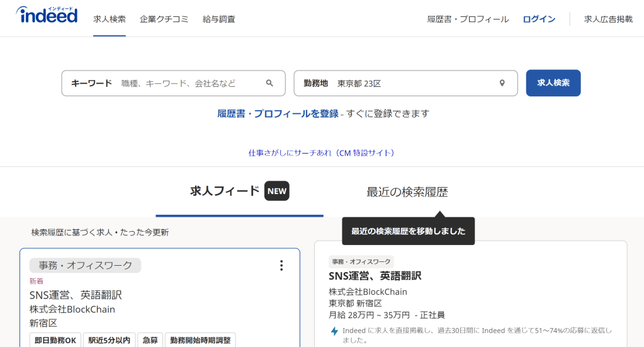Screen dimensions: 644x347
Task: Click the NEW badge beside 求人フィード
Action: pos(276,191)
